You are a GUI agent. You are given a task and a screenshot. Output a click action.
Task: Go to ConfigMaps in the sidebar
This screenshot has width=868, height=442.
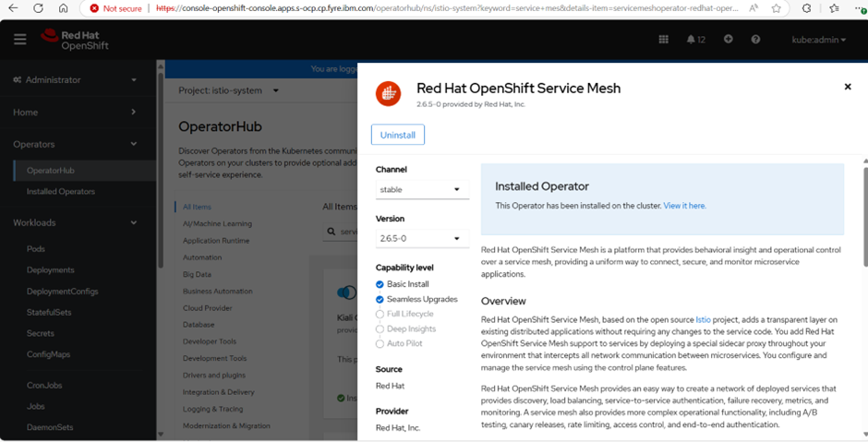point(49,354)
